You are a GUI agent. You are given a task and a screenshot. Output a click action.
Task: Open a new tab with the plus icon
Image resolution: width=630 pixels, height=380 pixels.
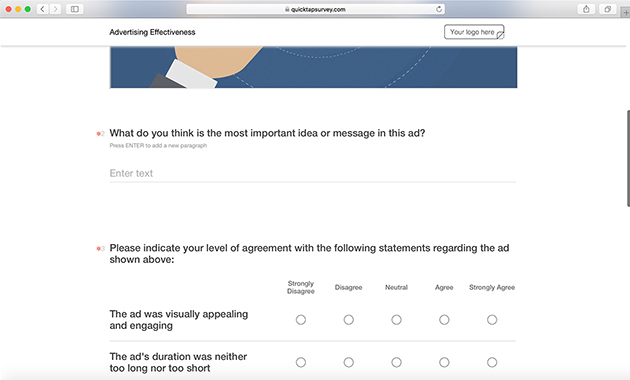[x=626, y=12]
